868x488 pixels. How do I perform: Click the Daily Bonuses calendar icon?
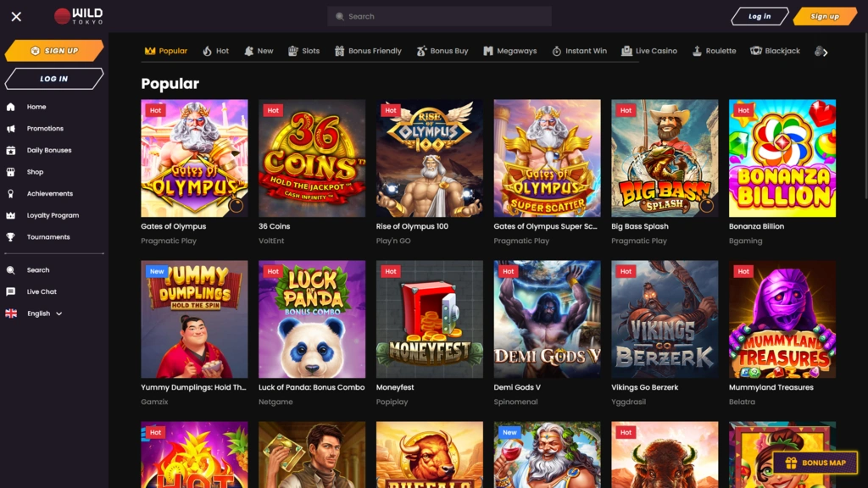(x=10, y=150)
